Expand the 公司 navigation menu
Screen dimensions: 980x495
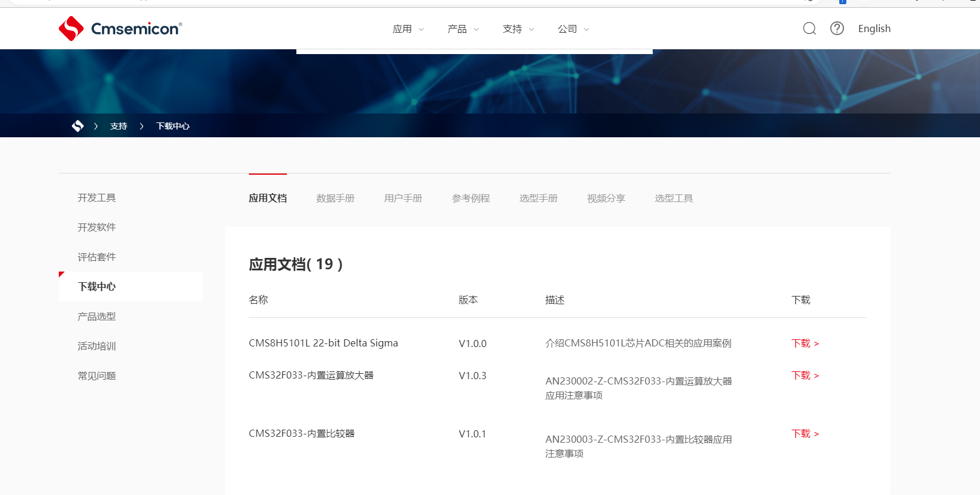pyautogui.click(x=573, y=29)
